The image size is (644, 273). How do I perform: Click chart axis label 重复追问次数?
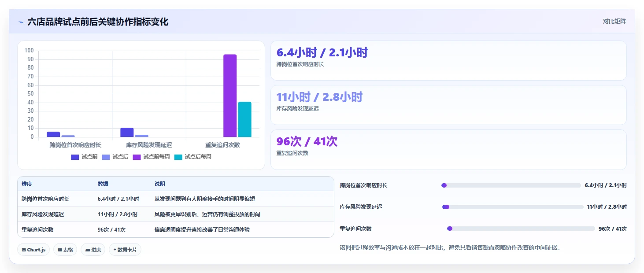[222, 145]
